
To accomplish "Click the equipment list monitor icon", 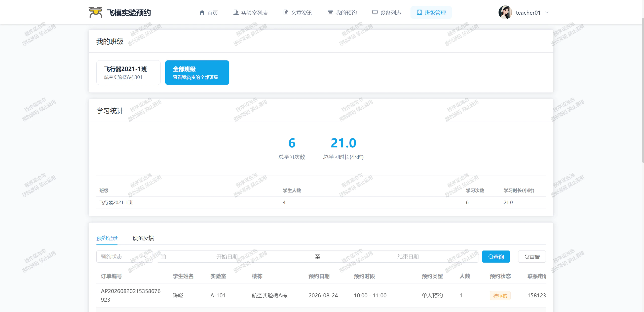I will pos(375,12).
